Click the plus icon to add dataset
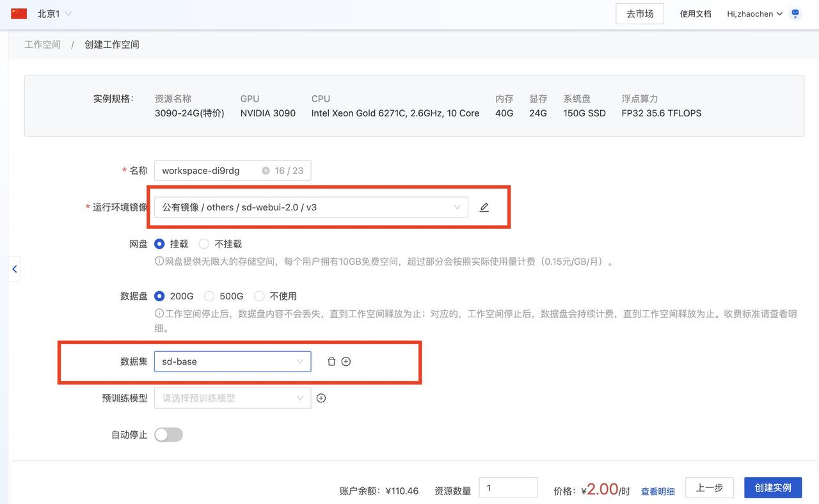This screenshot has width=819, height=504. [346, 361]
